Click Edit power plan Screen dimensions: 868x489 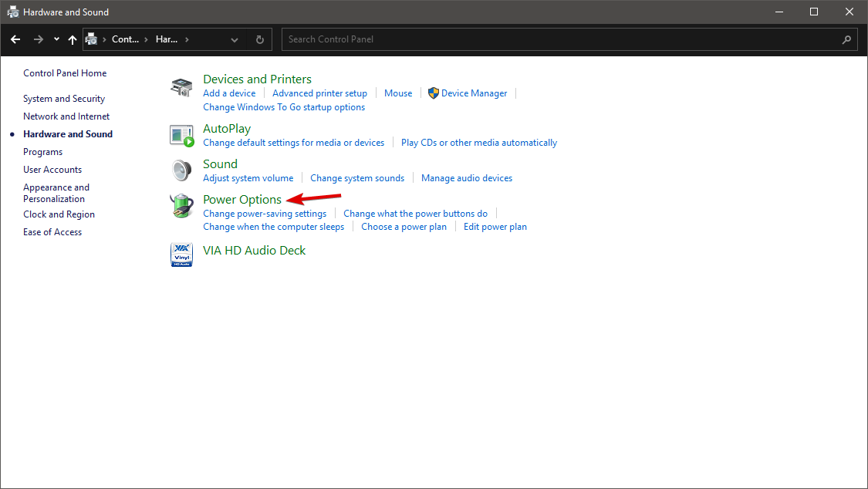coord(495,227)
